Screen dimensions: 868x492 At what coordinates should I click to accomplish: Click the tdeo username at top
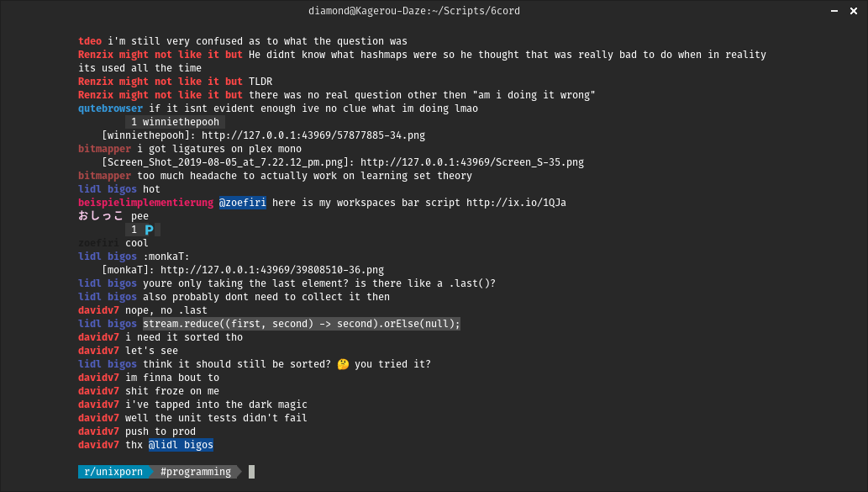click(90, 41)
